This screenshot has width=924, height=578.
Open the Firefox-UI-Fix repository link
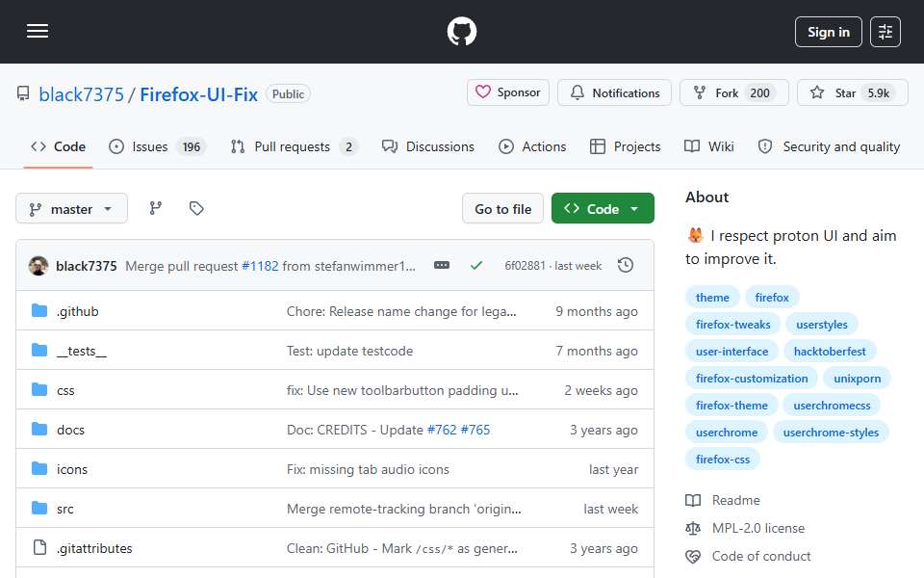coord(198,94)
